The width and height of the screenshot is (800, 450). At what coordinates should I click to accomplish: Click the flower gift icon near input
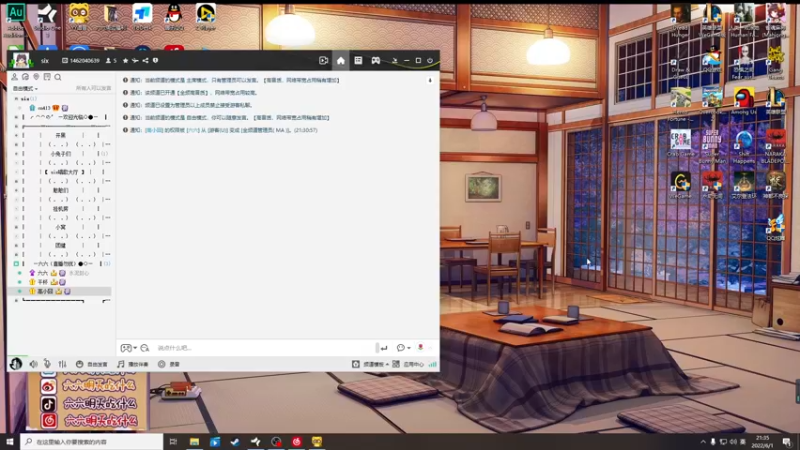coord(420,347)
